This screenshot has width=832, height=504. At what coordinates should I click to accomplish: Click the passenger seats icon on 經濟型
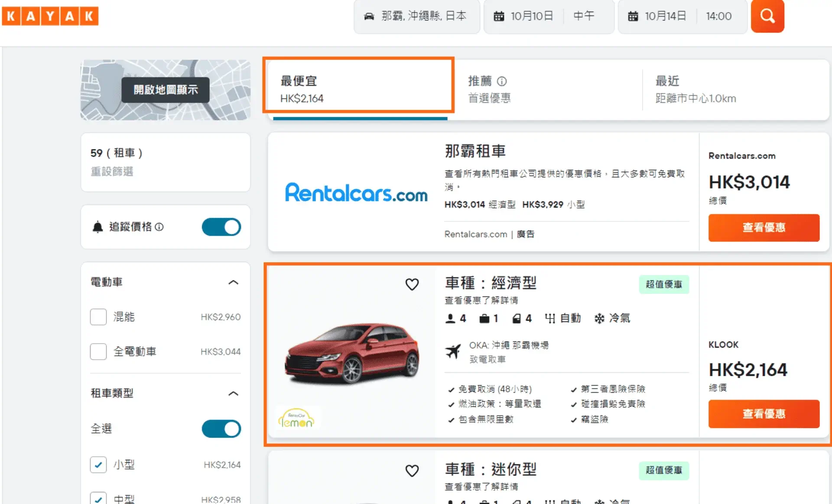(x=450, y=319)
